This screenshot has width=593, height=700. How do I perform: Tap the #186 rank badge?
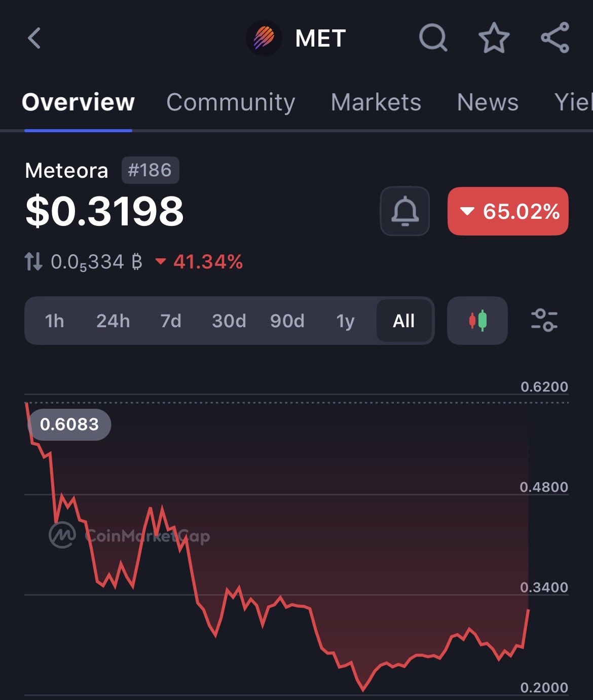click(x=150, y=170)
